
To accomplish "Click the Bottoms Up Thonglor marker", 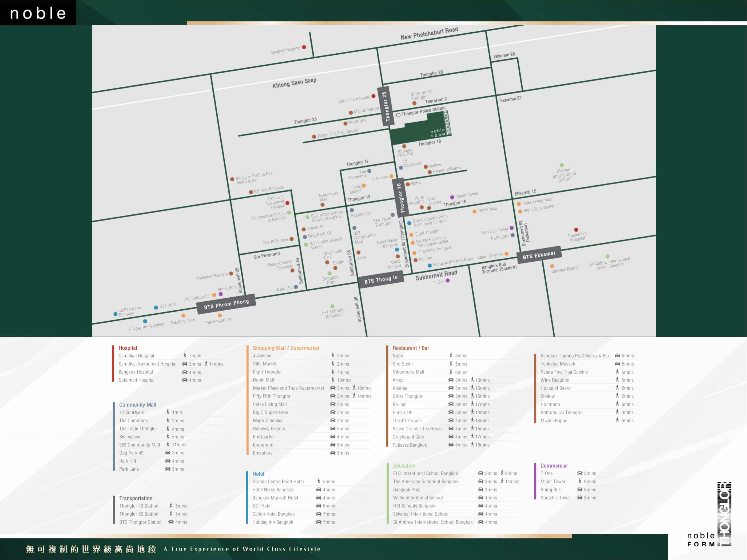I will click(414, 103).
